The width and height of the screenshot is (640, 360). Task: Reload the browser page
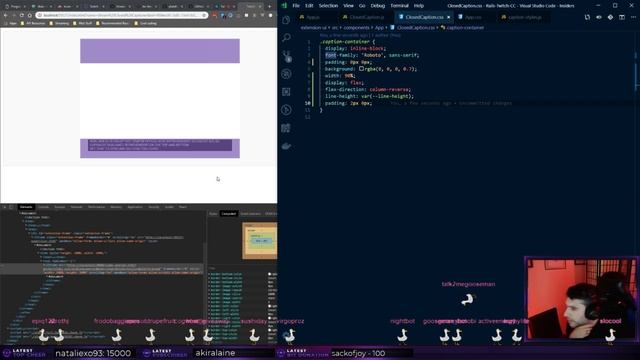22,15
